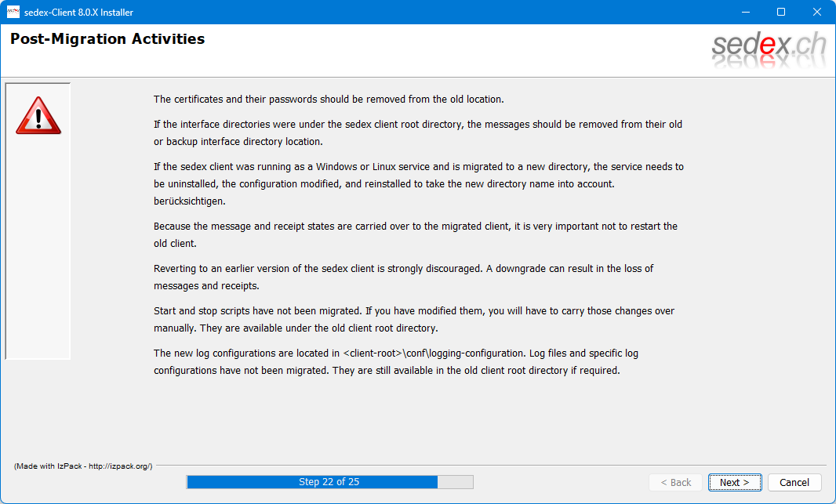Click the Post-Migration Activities heading
Screen dimensions: 836x504
pos(107,39)
